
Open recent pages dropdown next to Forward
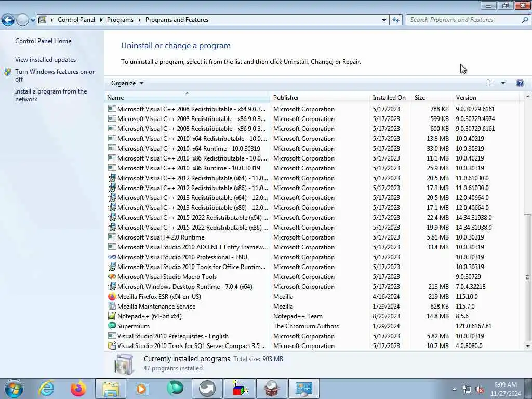33,20
